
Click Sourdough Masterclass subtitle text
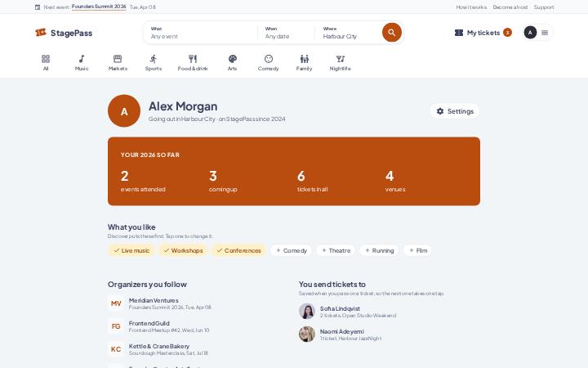point(168,353)
